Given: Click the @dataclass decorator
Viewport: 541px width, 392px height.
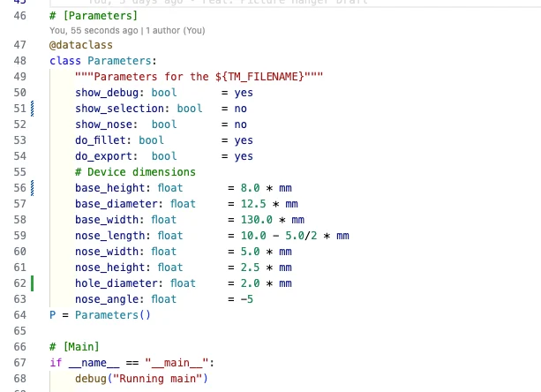Looking at the screenshot, I should click(x=81, y=45).
